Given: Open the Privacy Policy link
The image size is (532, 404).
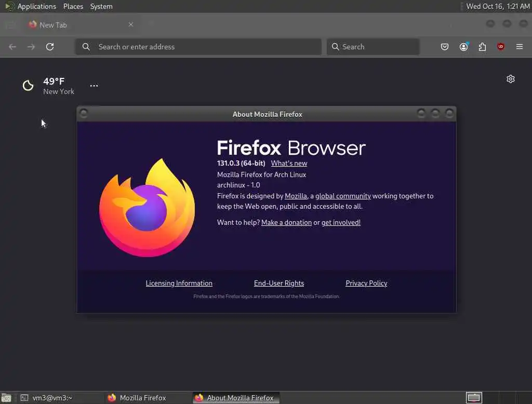Looking at the screenshot, I should point(366,283).
